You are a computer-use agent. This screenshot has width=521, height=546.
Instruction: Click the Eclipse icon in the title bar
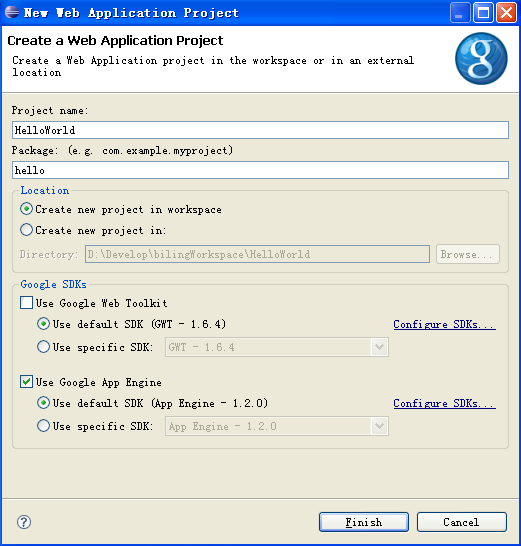click(12, 13)
